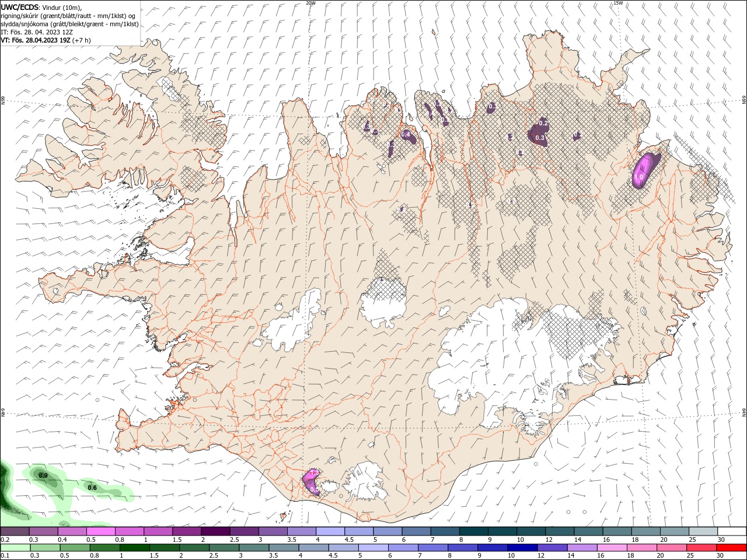Click the 15W longitude label

click(x=618, y=3)
